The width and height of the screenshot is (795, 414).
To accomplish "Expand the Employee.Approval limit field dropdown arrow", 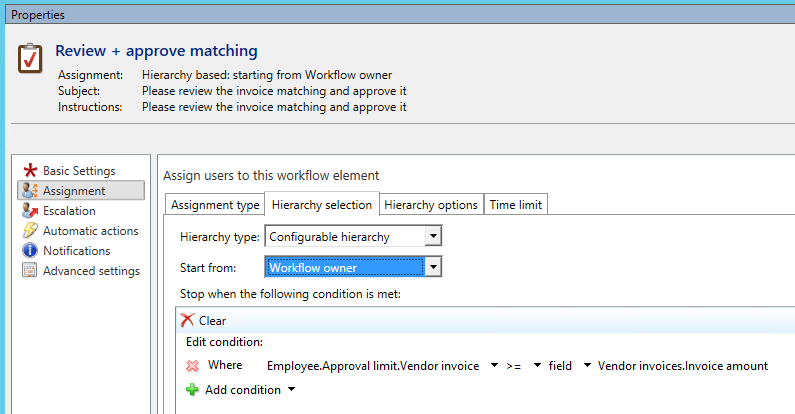I will 495,366.
